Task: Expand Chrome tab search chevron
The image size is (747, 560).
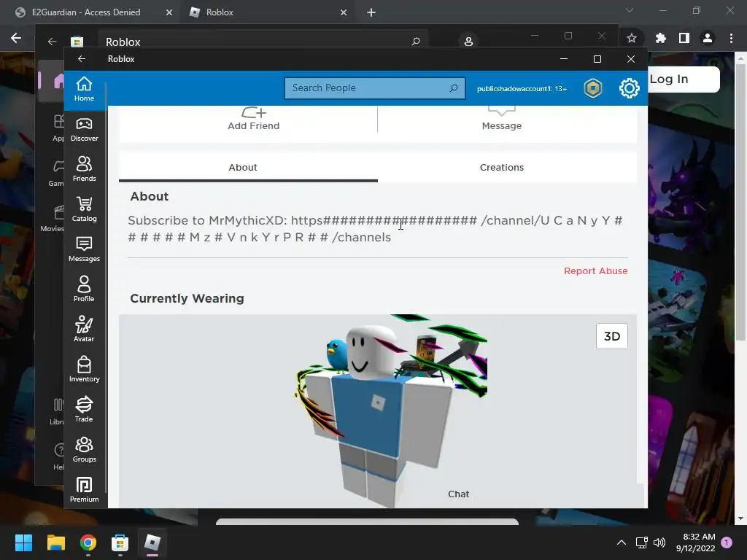Action: pos(630,10)
